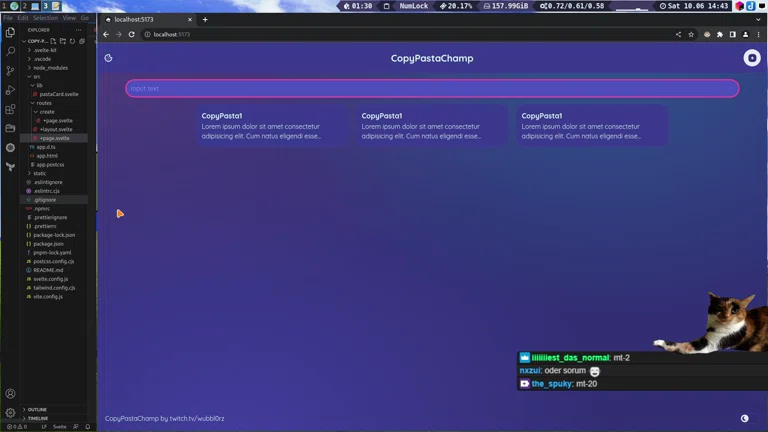Open the Explorer view in VS Code activity bar

[x=10, y=32]
